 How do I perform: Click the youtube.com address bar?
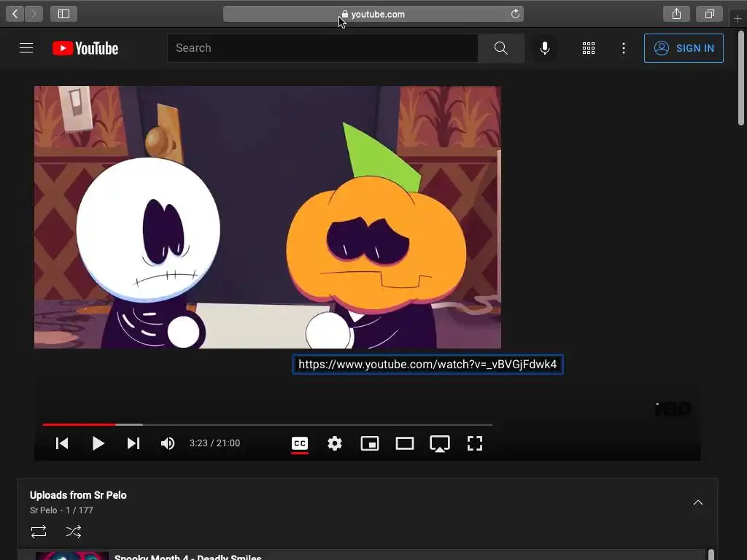pos(373,14)
